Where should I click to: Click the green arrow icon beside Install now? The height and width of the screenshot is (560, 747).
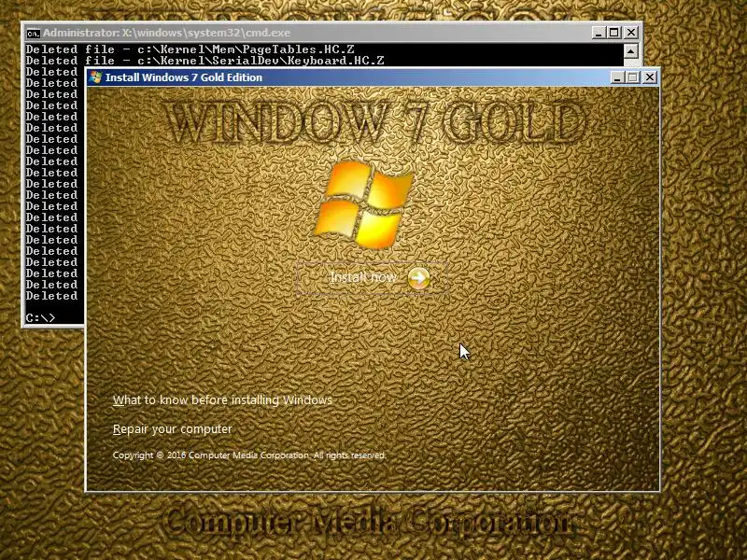pyautogui.click(x=418, y=278)
